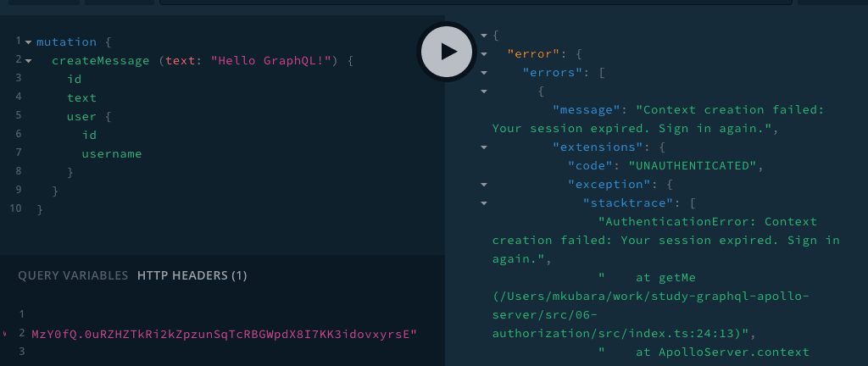Viewport: 868px width, 366px height.
Task: Fold the createMessage block on line 2
Action: tap(29, 61)
